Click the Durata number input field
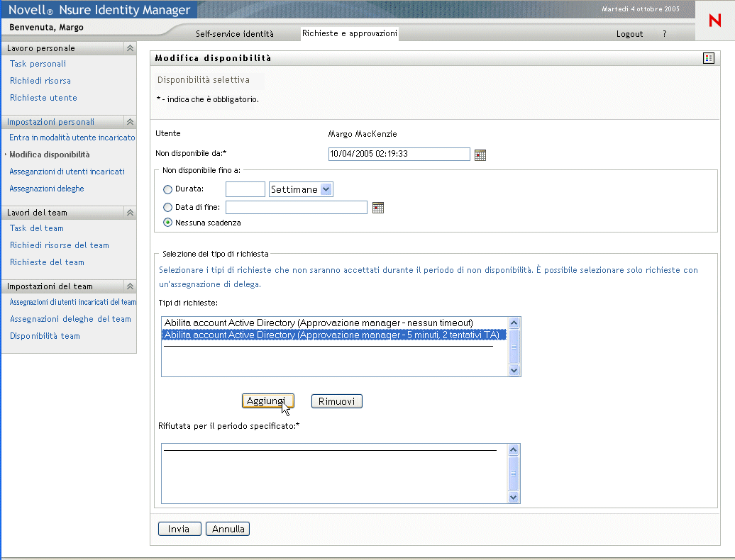Screen dimensions: 735x560 pyautogui.click(x=245, y=189)
